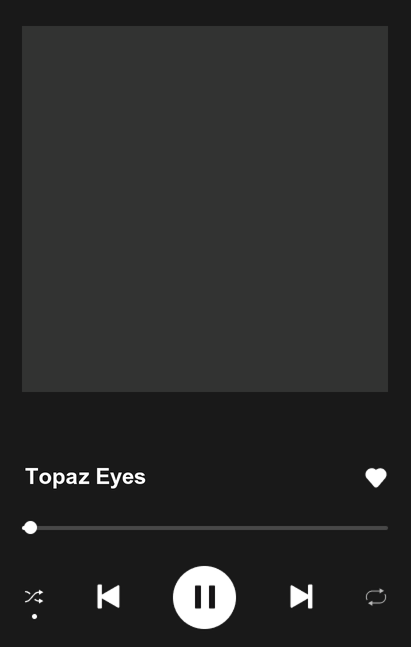Skip to the next track

pyautogui.click(x=301, y=596)
